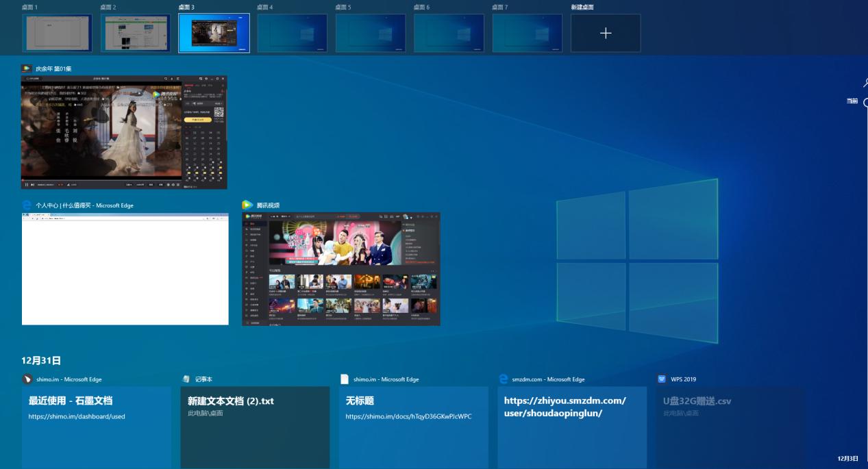The width and height of the screenshot is (868, 469).
Task: Open the timeline search magnifier icon
Action: pos(865,83)
